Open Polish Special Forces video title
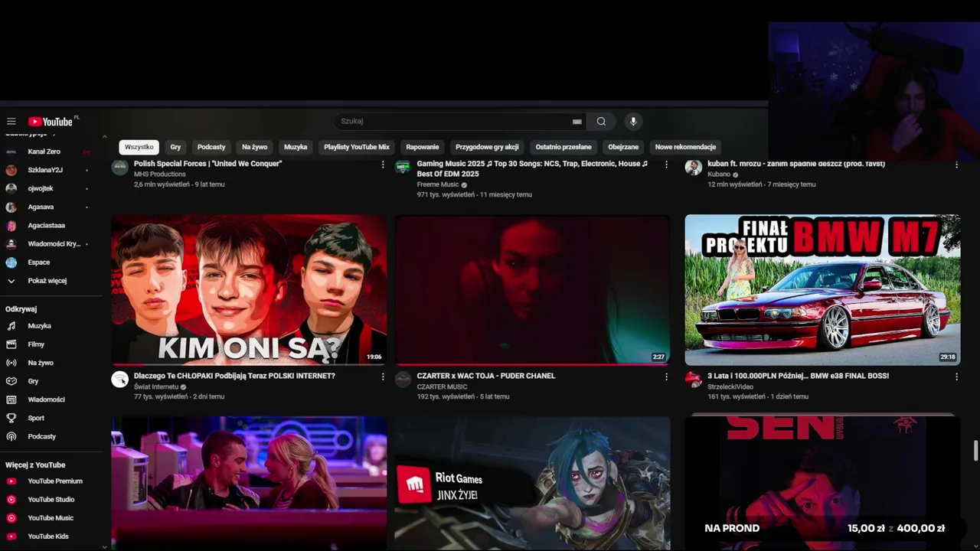The image size is (980, 551). (208, 164)
